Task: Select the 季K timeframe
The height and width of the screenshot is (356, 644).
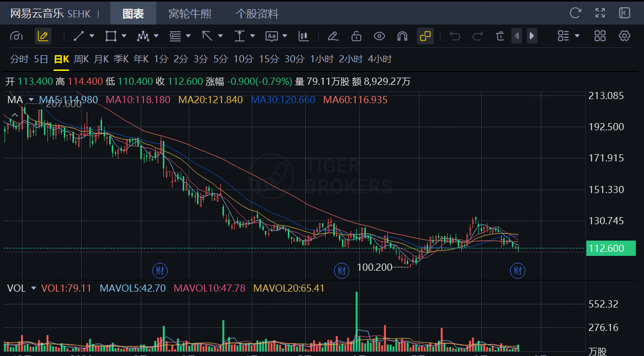Action: 121,59
